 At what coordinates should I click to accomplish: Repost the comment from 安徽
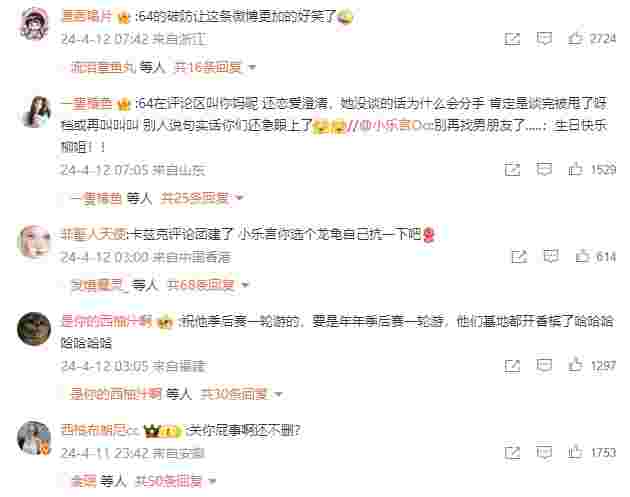point(512,452)
